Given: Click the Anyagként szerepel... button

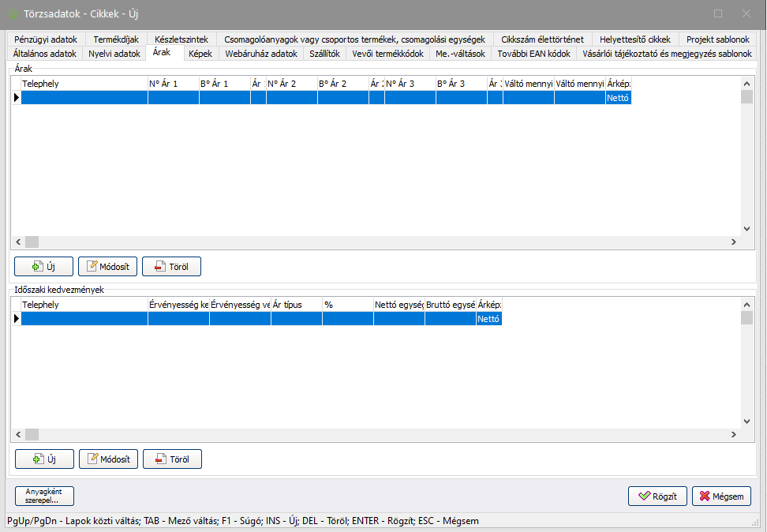Looking at the screenshot, I should pyautogui.click(x=44, y=496).
